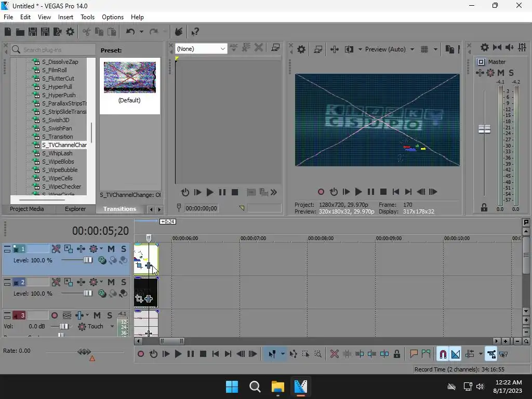Switch to Explorer tab
The image size is (532, 399).
click(x=75, y=209)
